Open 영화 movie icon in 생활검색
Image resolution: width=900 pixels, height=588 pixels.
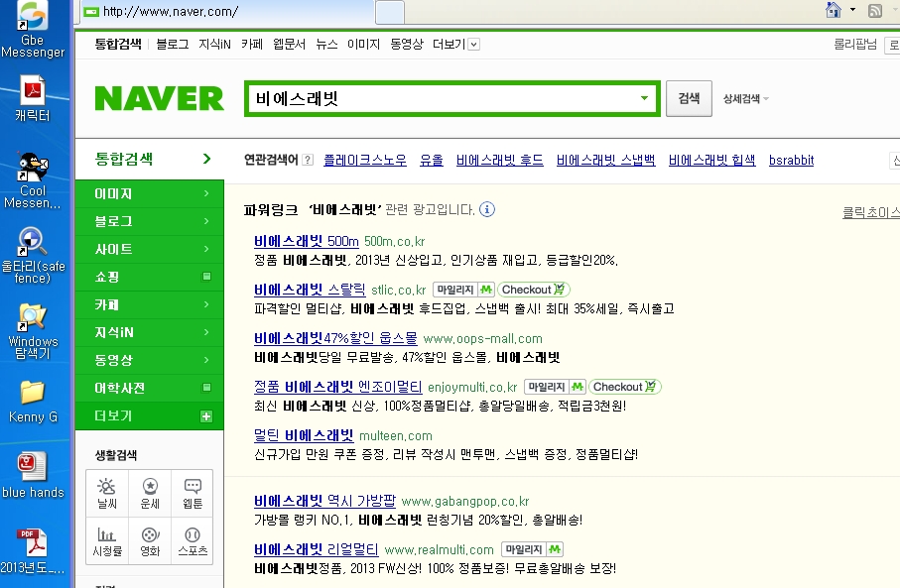[150, 541]
